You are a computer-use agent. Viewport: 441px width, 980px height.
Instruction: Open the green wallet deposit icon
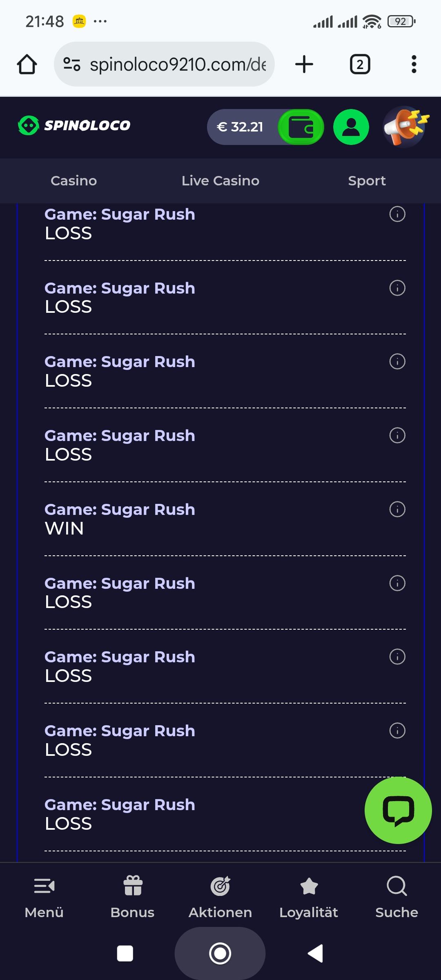pos(301,127)
